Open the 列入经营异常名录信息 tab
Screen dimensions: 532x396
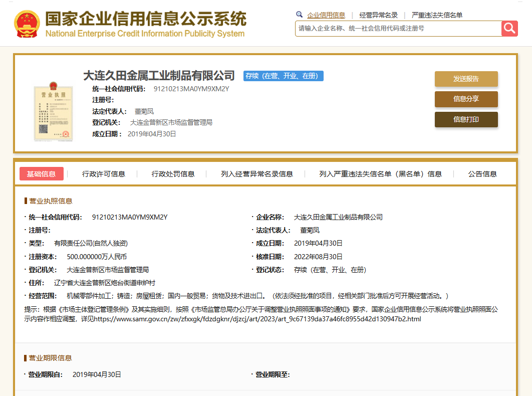pos(257,174)
